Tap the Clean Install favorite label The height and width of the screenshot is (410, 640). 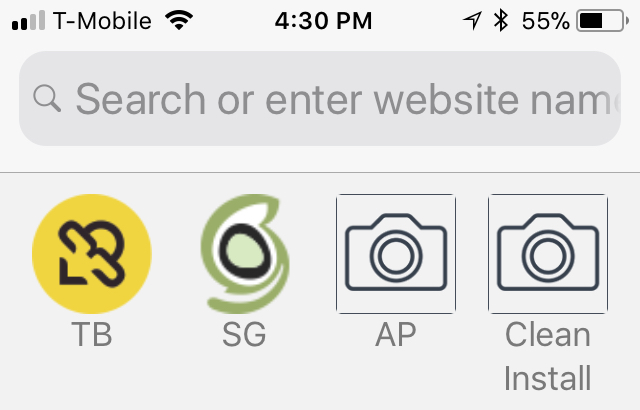pyautogui.click(x=548, y=356)
